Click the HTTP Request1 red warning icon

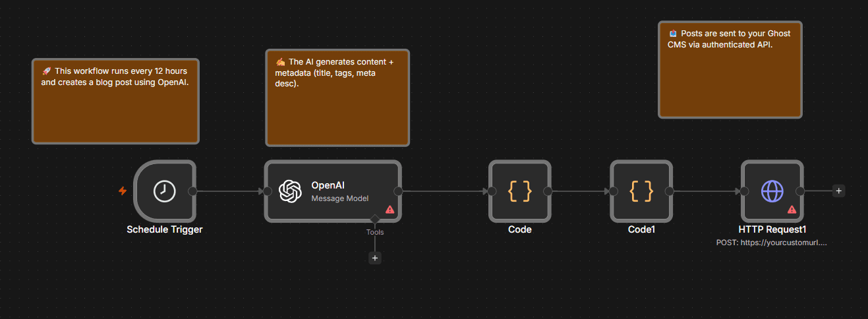pos(792,209)
